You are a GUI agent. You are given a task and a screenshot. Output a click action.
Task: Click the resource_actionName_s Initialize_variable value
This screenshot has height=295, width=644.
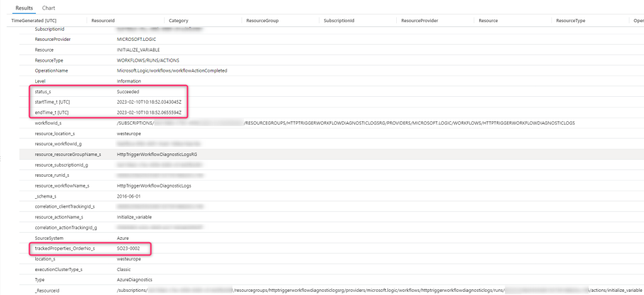(135, 217)
